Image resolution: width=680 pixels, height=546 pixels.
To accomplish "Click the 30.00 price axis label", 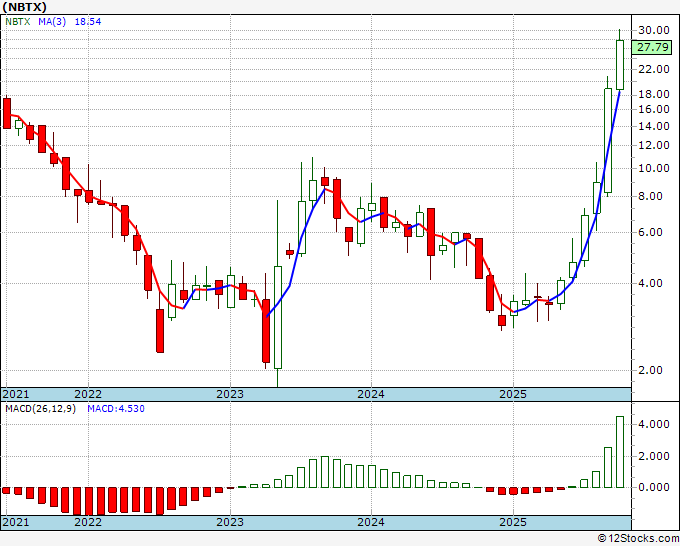I will [654, 30].
